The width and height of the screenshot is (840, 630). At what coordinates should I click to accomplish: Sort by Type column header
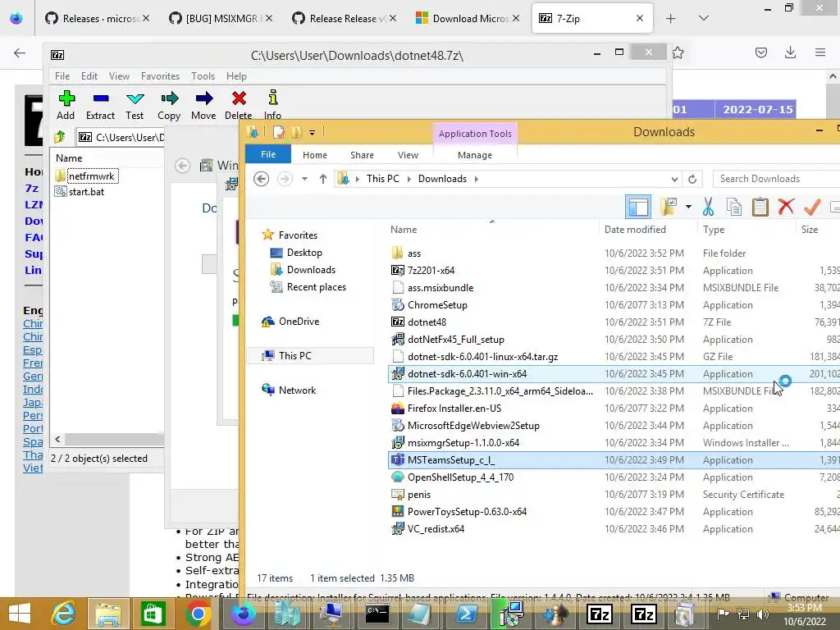coord(714,230)
